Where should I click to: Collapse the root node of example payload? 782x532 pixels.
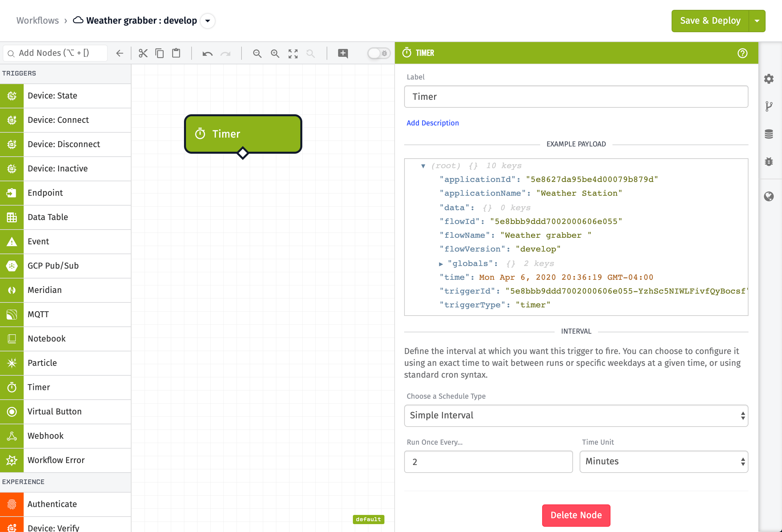pyautogui.click(x=423, y=166)
